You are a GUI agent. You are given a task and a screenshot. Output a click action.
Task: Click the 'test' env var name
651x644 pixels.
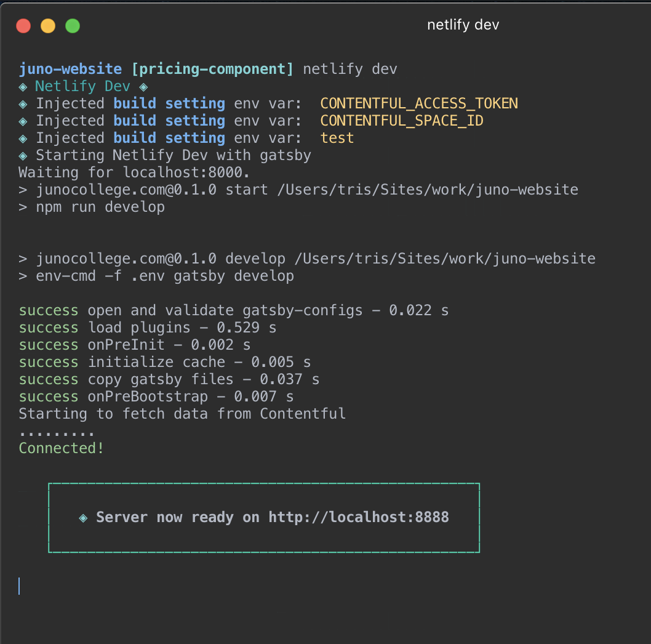pos(337,138)
